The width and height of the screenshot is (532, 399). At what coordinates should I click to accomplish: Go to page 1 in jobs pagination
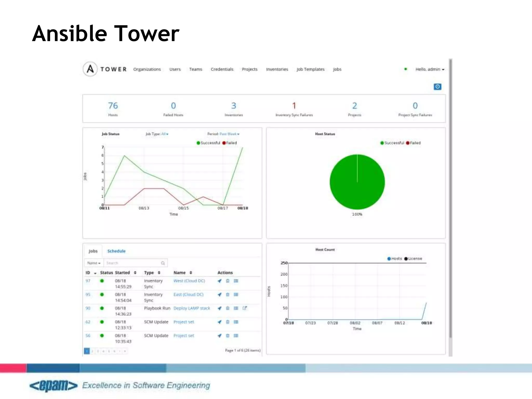coord(87,351)
